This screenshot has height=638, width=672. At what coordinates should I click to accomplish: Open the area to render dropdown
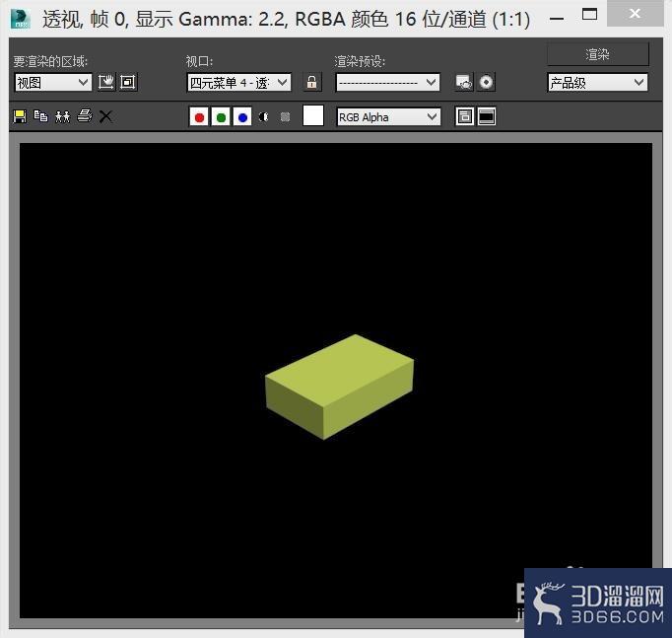[53, 82]
